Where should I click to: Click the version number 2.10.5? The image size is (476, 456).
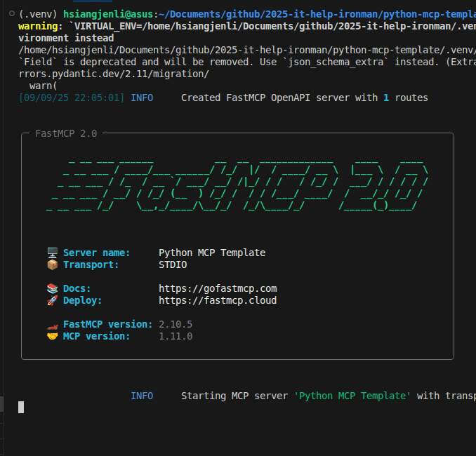(x=176, y=324)
